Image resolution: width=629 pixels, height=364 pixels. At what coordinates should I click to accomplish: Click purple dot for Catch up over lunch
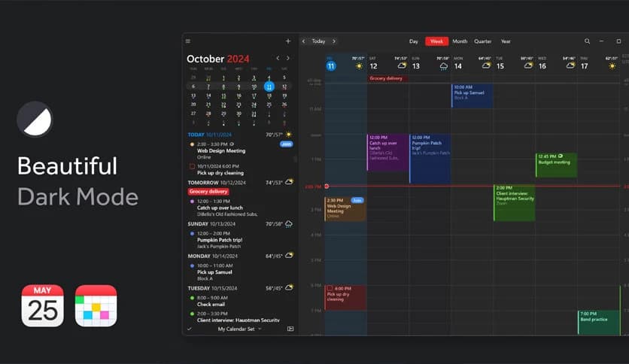coord(192,202)
